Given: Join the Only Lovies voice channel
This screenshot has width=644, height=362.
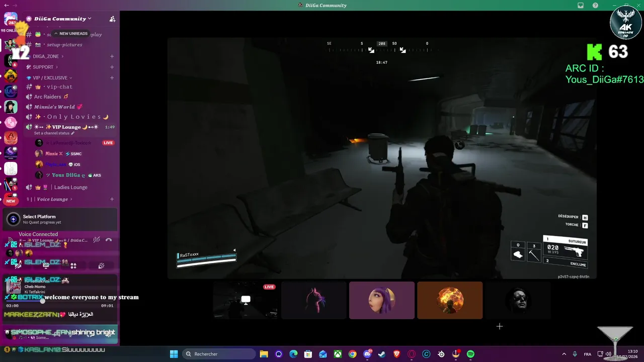Looking at the screenshot, I should pyautogui.click(x=70, y=117).
